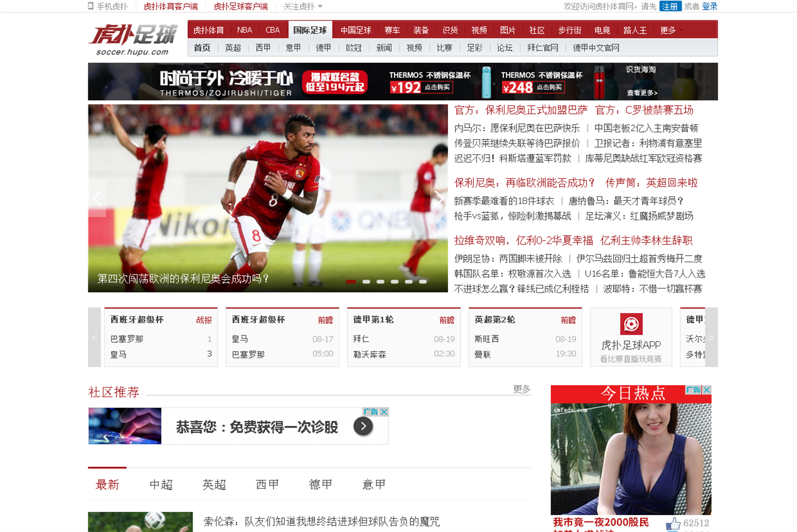797x532 pixels.
Task: Open 波耶特：不惜一切赢杯赛 article
Action: point(653,289)
